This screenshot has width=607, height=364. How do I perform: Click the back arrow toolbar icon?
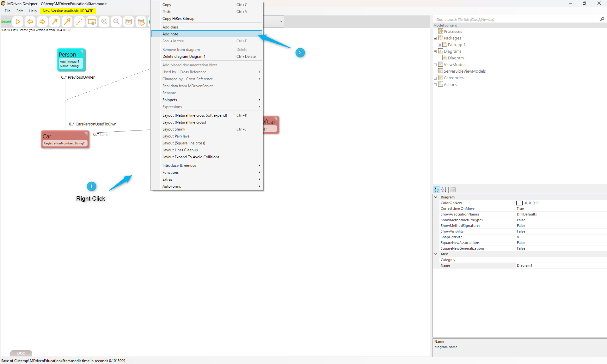click(x=30, y=22)
